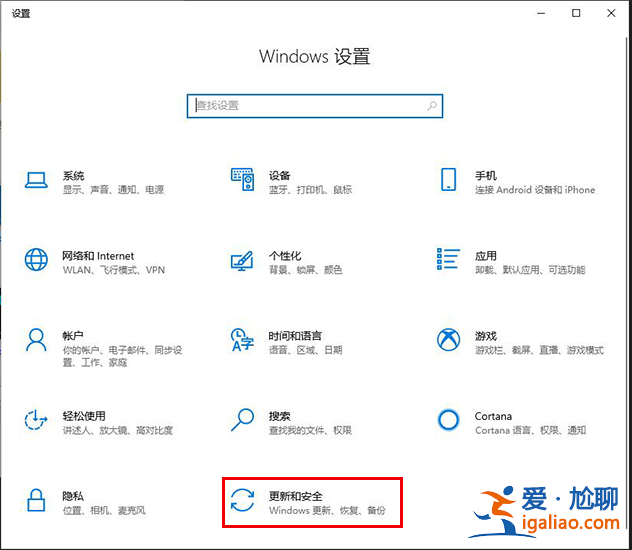The width and height of the screenshot is (632, 550).
Task: Click the 更新和安全 heading
Action: (296, 496)
